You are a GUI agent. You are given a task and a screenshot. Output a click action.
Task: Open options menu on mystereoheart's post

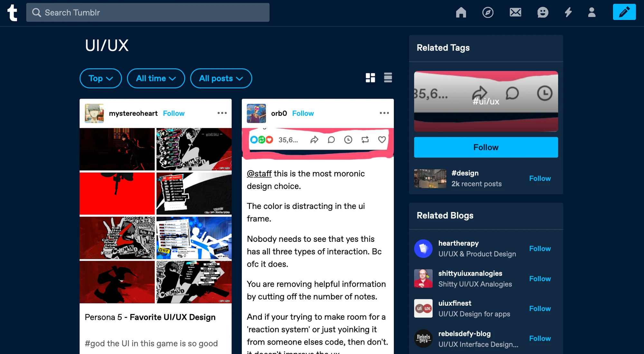(x=222, y=113)
